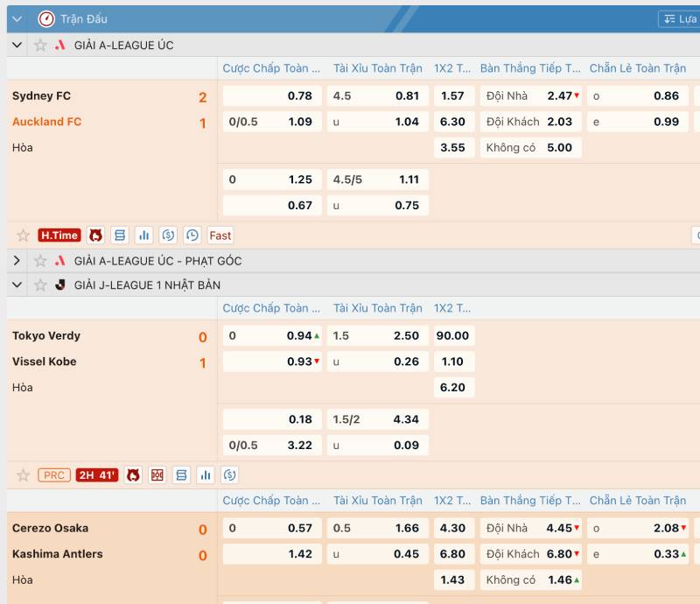This screenshot has width=700, height=604.
Task: Collapse the Trận Đấu header panel
Action: click(17, 19)
